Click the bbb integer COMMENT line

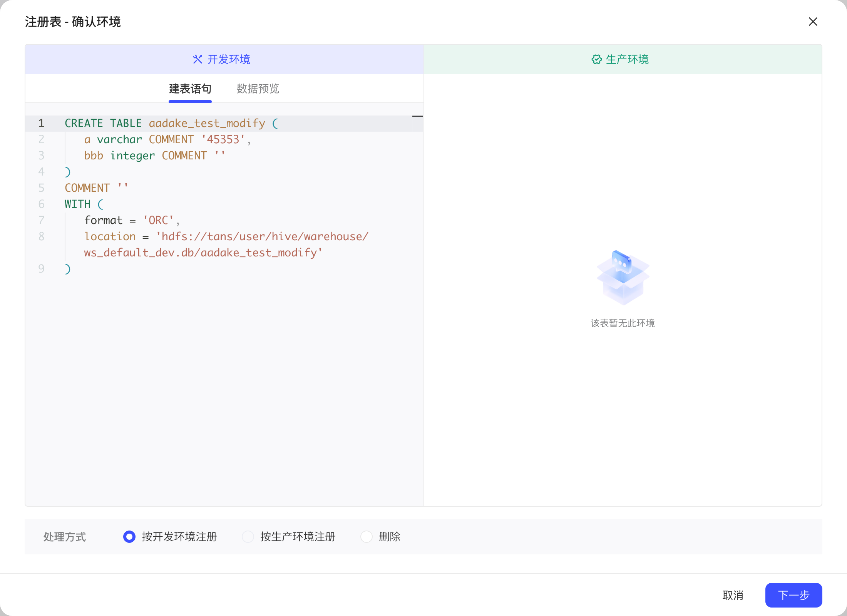tap(154, 156)
